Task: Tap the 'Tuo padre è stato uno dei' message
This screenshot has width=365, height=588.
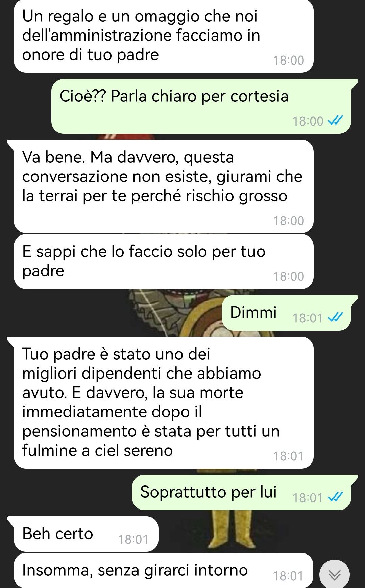Action: tap(164, 403)
